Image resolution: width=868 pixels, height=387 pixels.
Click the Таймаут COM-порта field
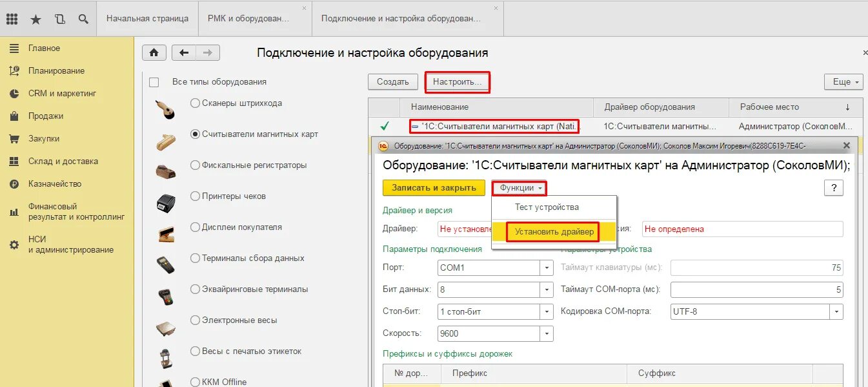[x=757, y=289]
